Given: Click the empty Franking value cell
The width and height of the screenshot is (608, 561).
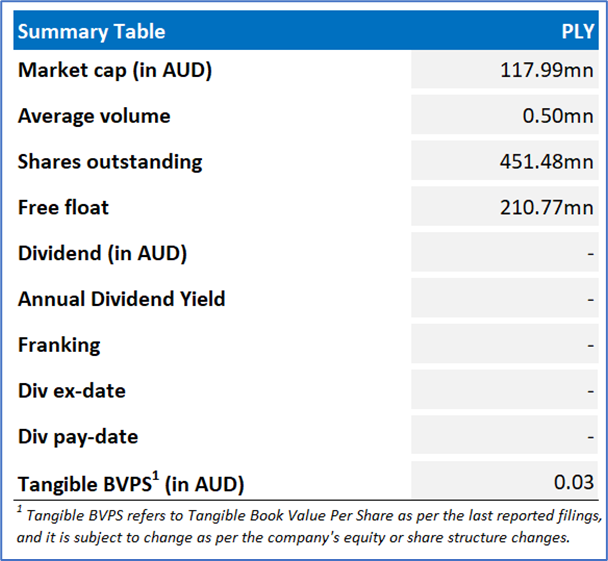Looking at the screenshot, I should click(x=505, y=345).
